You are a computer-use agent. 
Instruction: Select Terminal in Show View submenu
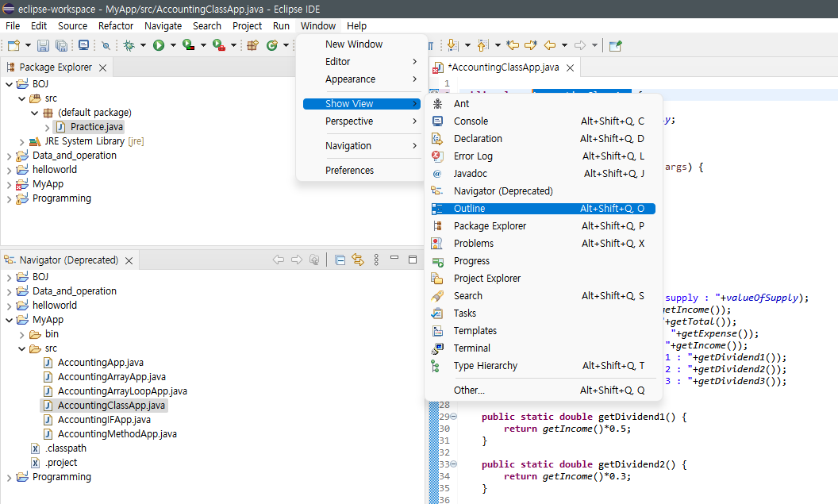(x=543, y=348)
